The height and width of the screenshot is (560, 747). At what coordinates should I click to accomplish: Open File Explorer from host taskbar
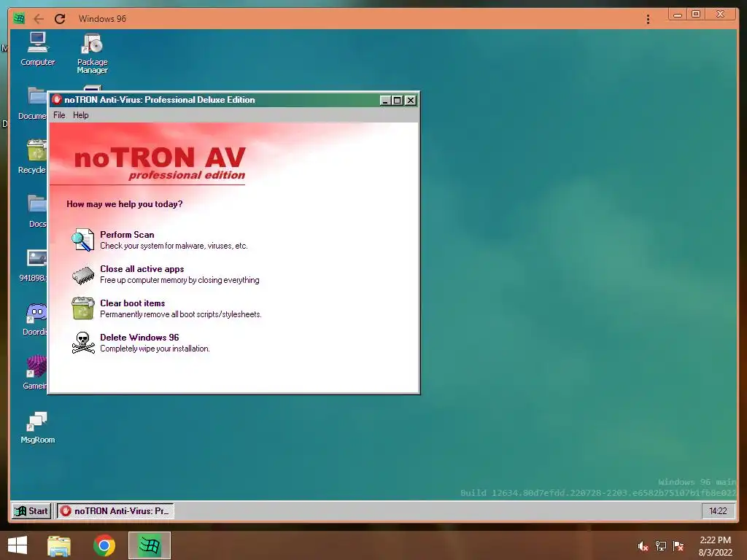(59, 545)
